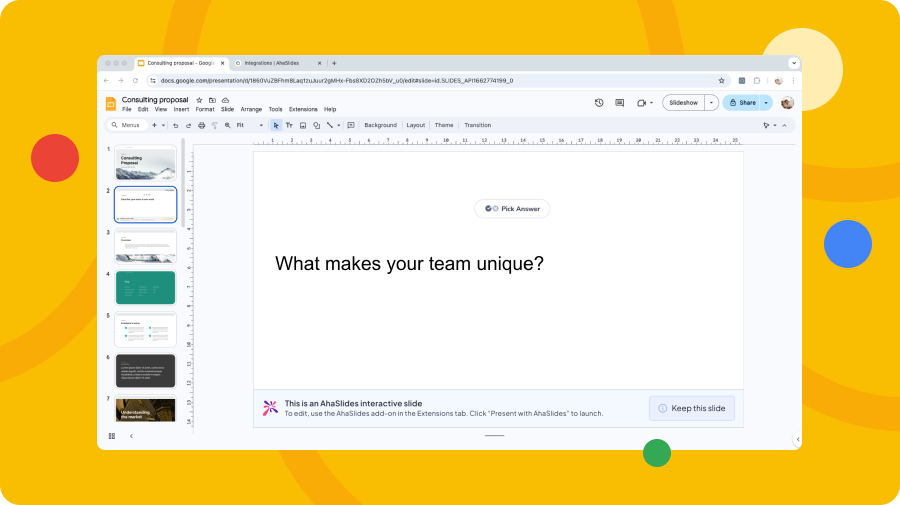Click the Keep this slide button

[692, 408]
